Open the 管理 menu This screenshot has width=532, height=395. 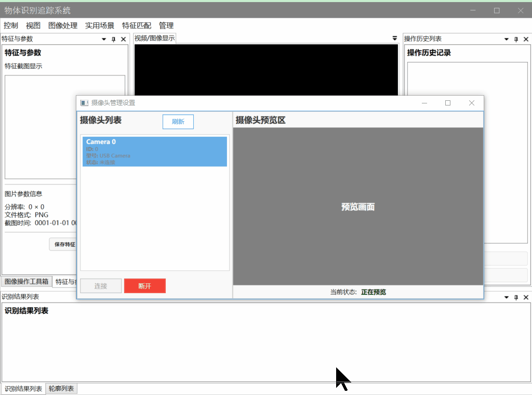coord(166,25)
